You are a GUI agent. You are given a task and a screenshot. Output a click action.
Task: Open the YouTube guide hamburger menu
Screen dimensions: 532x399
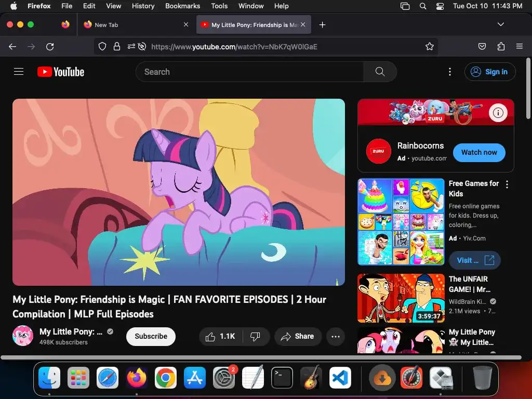pos(19,72)
